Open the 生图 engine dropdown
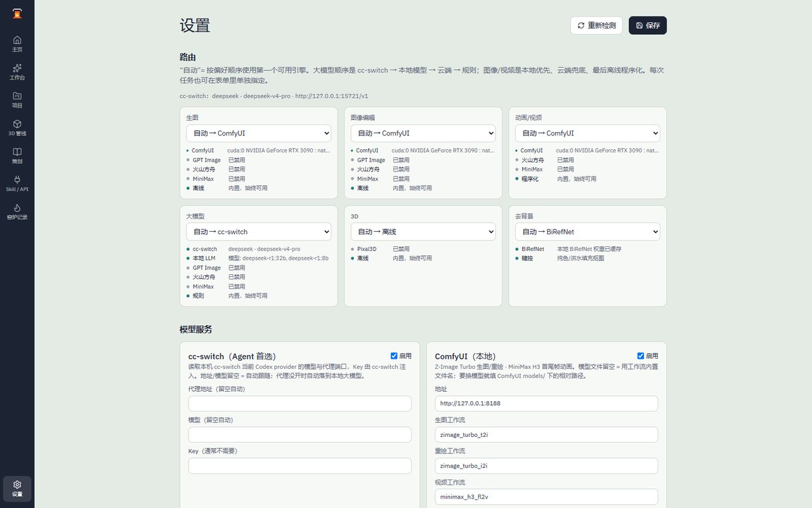Image resolution: width=812 pixels, height=508 pixels. pyautogui.click(x=259, y=133)
